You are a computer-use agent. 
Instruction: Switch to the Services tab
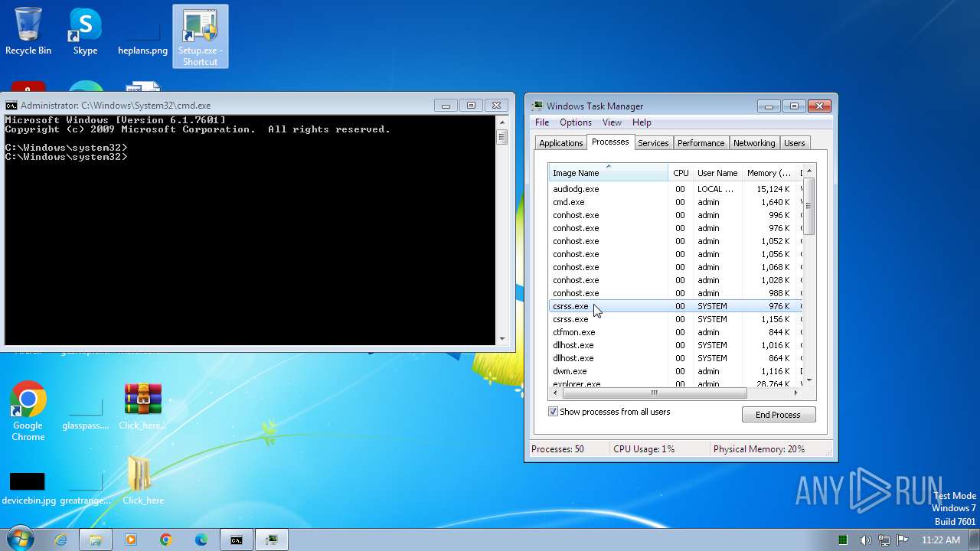[653, 143]
